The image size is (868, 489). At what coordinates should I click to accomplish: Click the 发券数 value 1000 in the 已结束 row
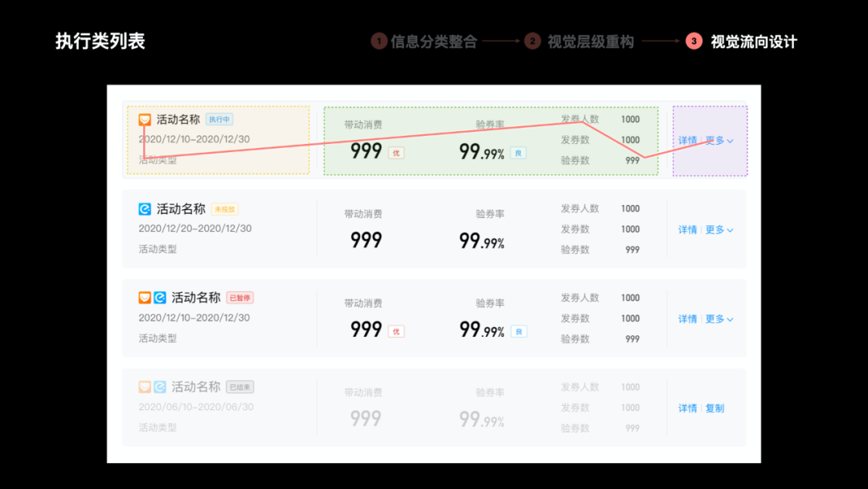(631, 408)
